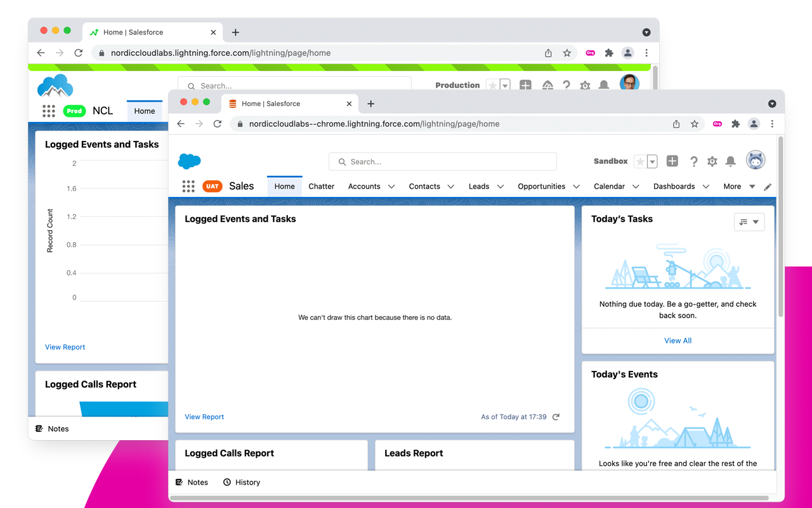
Task: Bookmark the Production page with the star icon
Action: pyautogui.click(x=567, y=53)
